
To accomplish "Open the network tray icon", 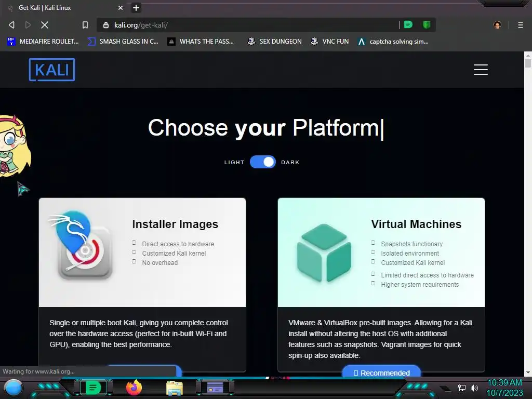I will [461, 388].
